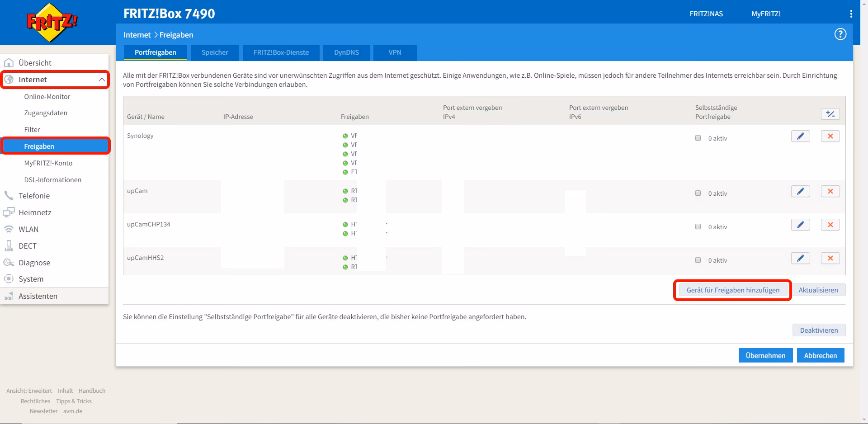Click the WLAN wifi icon

click(9, 229)
